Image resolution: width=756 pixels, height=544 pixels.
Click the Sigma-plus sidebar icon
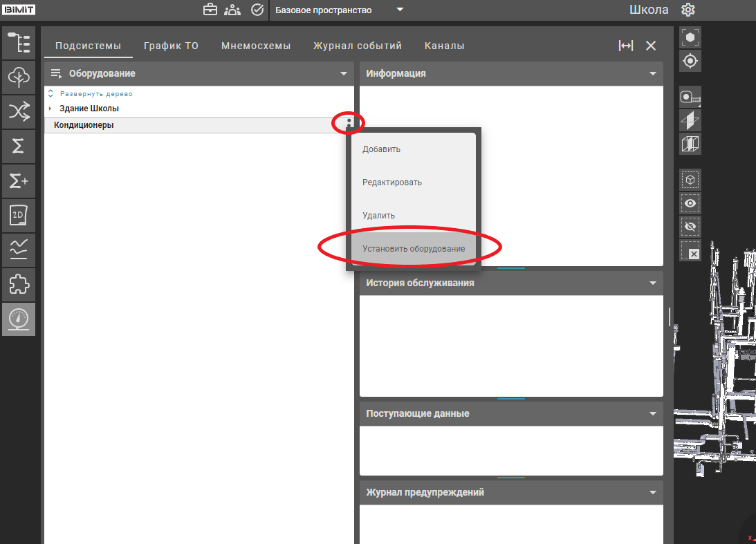[x=19, y=181]
